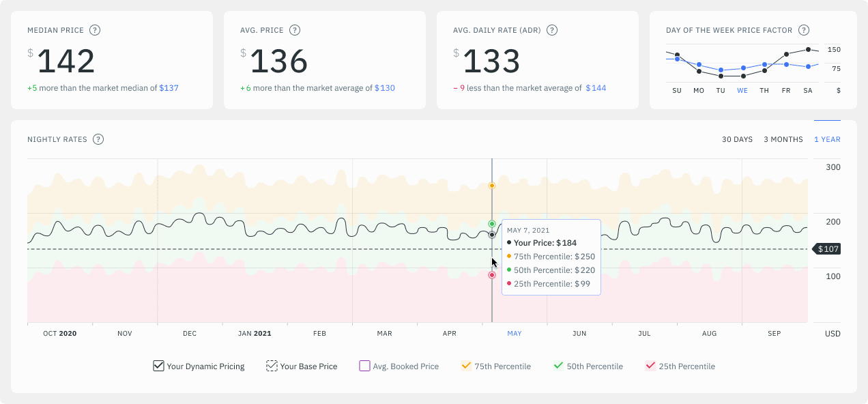Image resolution: width=868 pixels, height=404 pixels.
Task: Click the MAY label on the month axis
Action: [515, 334]
